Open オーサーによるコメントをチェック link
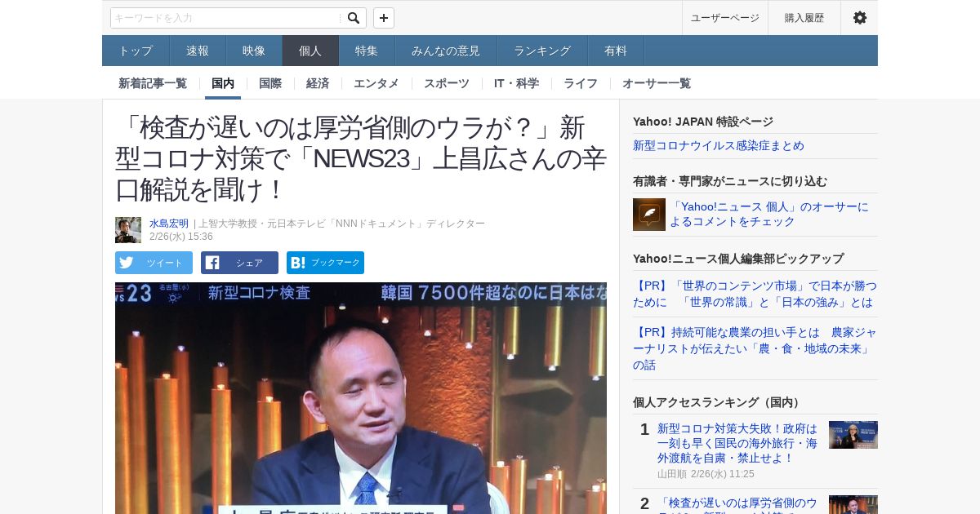Image resolution: width=980 pixels, height=514 pixels. pyautogui.click(x=769, y=214)
